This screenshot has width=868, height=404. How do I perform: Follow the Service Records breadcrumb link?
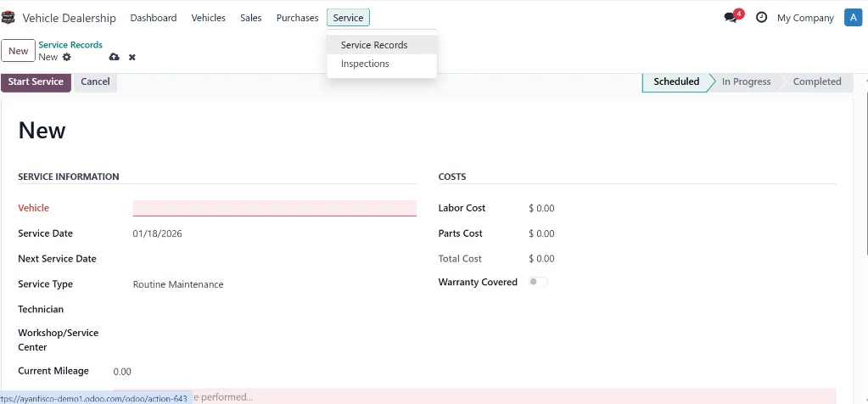pos(70,45)
